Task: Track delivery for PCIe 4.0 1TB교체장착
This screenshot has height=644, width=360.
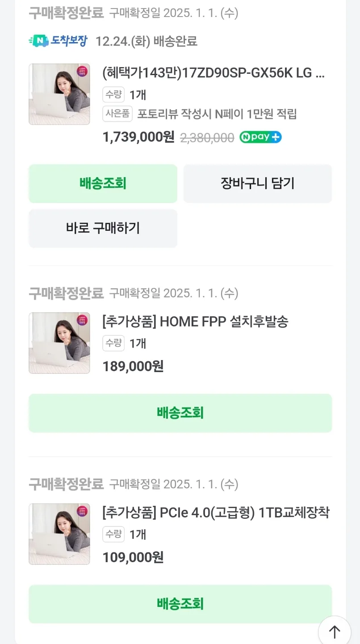Action: click(x=180, y=604)
